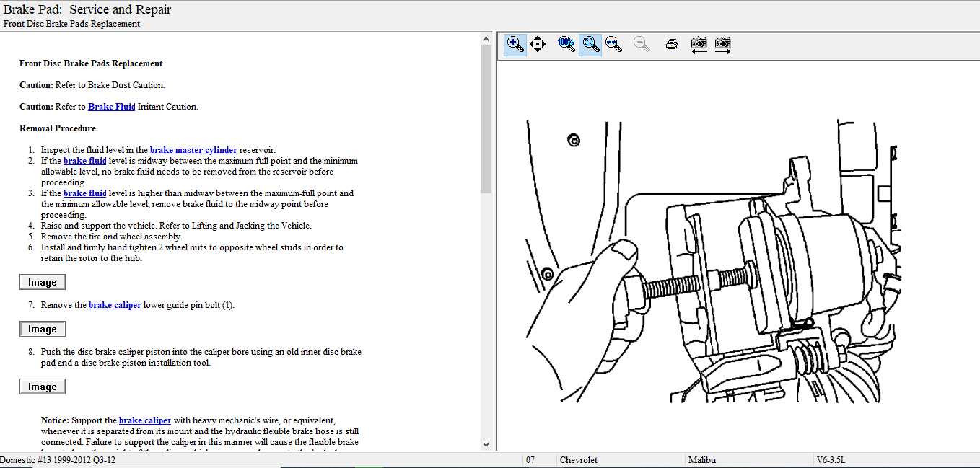Click the greyed-out zoom out magnifier
The height and width of the screenshot is (468, 980).
[642, 44]
